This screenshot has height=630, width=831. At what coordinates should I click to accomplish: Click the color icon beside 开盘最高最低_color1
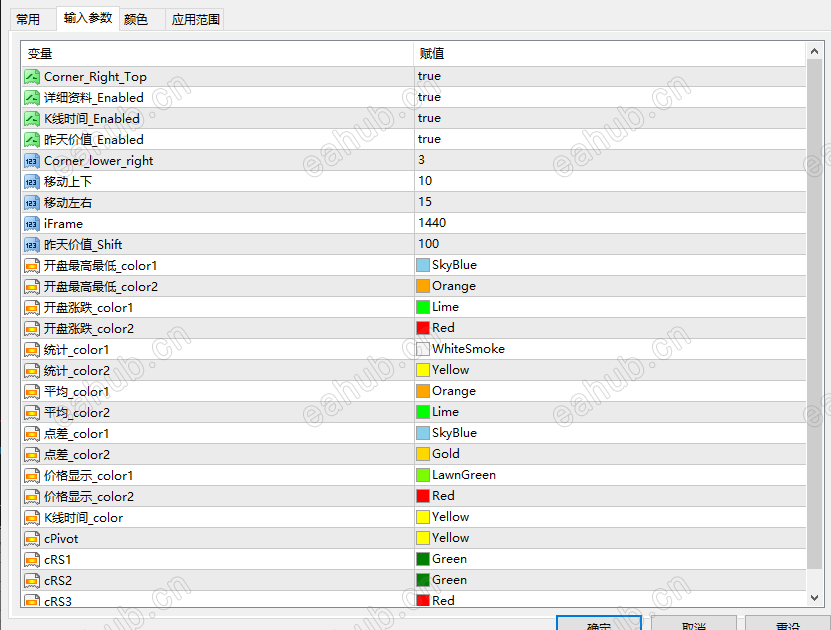(x=32, y=266)
